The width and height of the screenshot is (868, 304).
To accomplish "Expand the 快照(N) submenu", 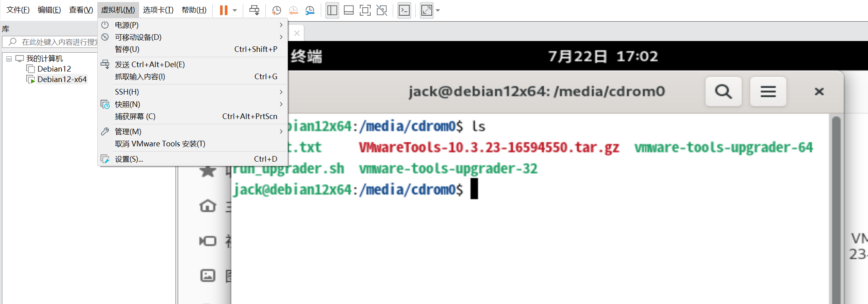I will coord(193,104).
